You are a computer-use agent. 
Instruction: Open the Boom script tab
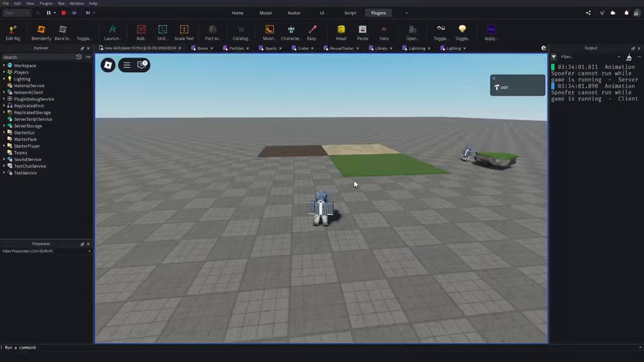[202, 48]
